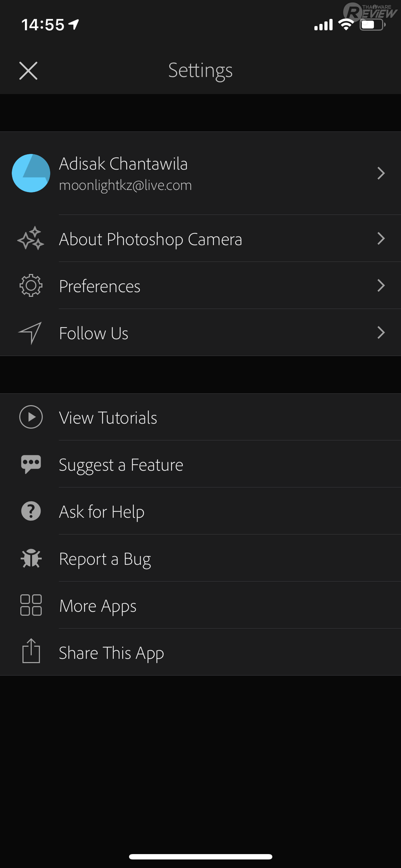
Task: Tap the blue profile avatar
Action: pyautogui.click(x=31, y=173)
